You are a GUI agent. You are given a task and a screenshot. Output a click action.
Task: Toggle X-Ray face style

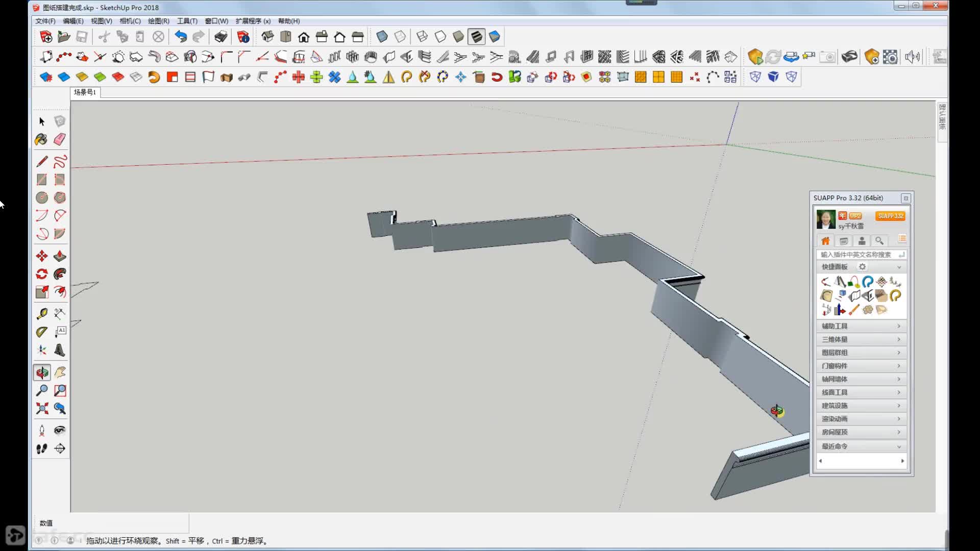pos(382,37)
